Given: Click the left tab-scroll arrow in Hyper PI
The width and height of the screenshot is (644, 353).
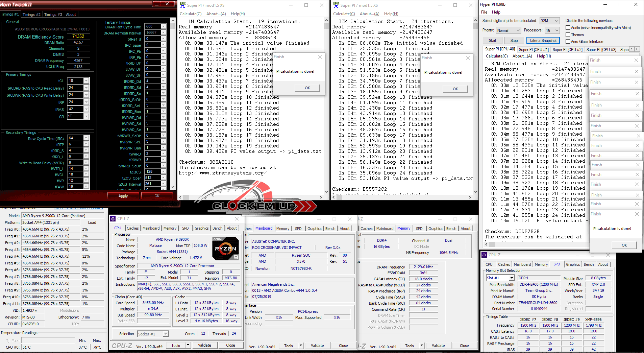Looking at the screenshot, I should pyautogui.click(x=632, y=49).
